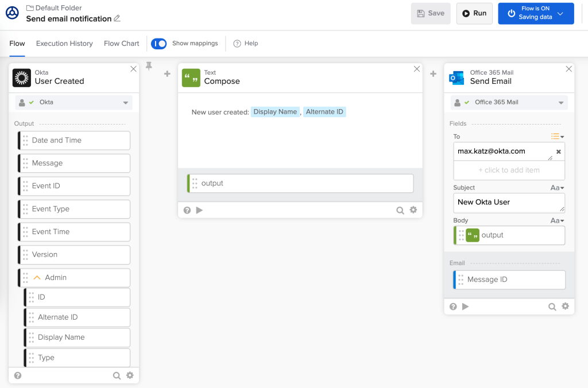Switch to the Execution History tab
This screenshot has width=588, height=388.
64,44
